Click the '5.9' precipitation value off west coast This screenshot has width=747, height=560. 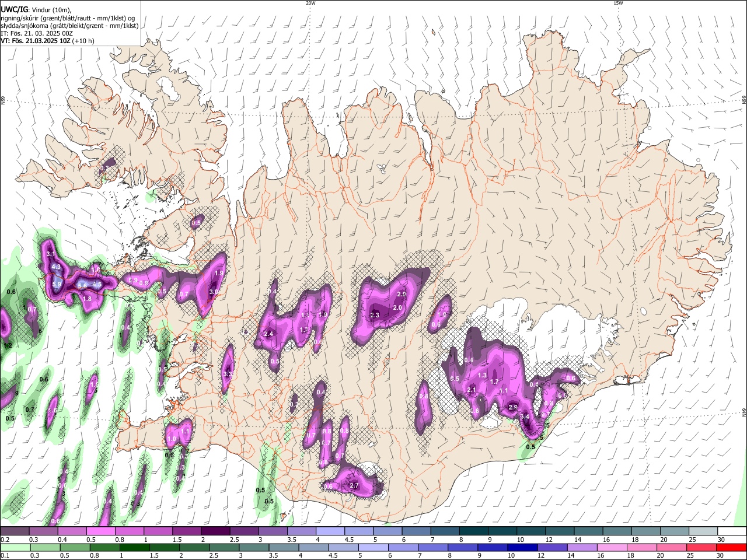(57, 284)
